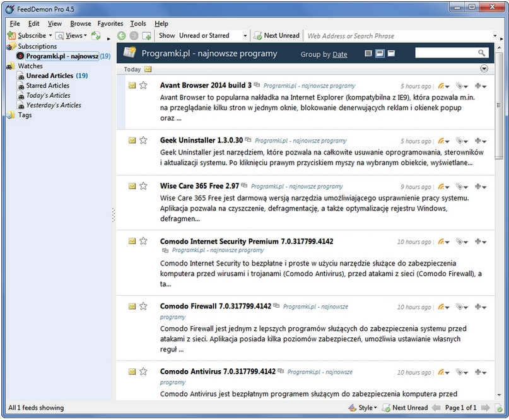Image resolution: width=509 pixels, height=420 pixels.
Task: Switch to summary view layout icon
Action: pos(380,53)
